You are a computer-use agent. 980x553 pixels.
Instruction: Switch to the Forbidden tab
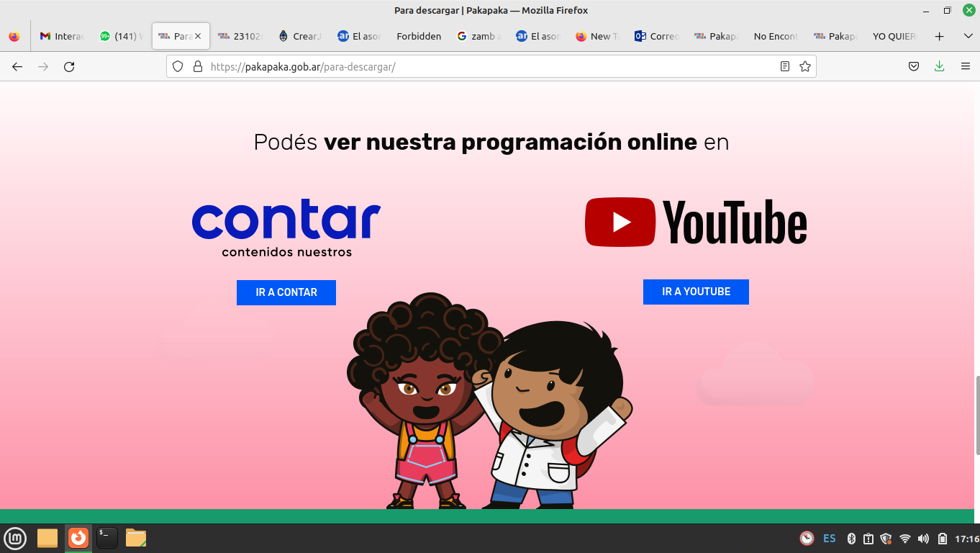click(x=419, y=36)
